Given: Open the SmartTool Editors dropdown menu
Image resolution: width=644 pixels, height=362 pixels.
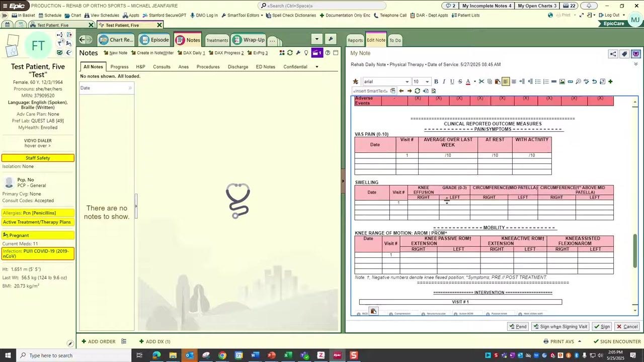Looking at the screenshot, I should (243, 15).
